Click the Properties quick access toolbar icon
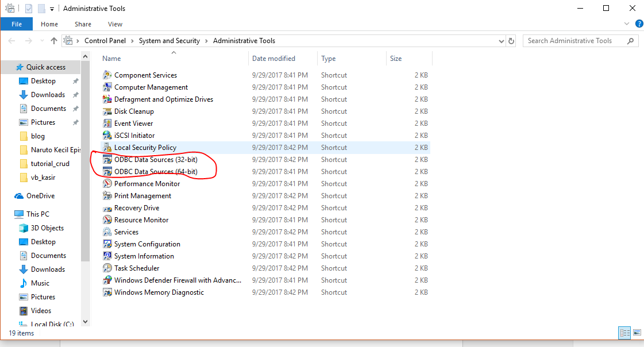Image resolution: width=644 pixels, height=347 pixels. (x=29, y=8)
